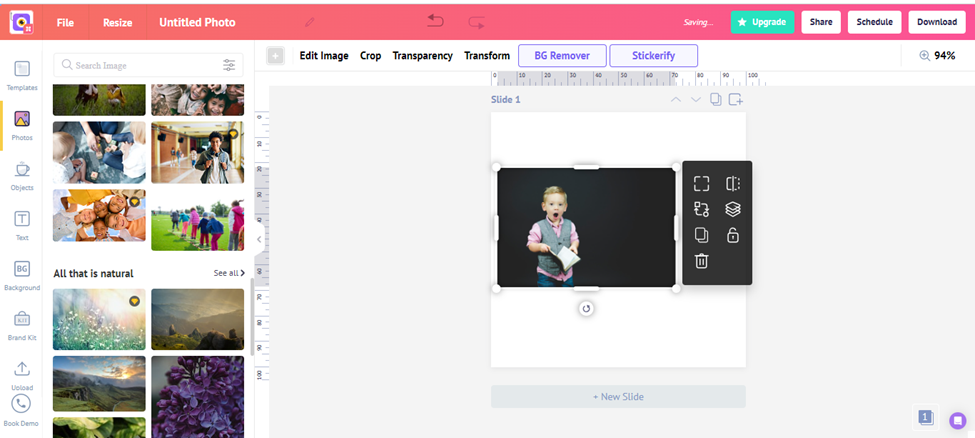Click the Untitled Photo title
Screen dimensions: 975x438
coord(197,22)
